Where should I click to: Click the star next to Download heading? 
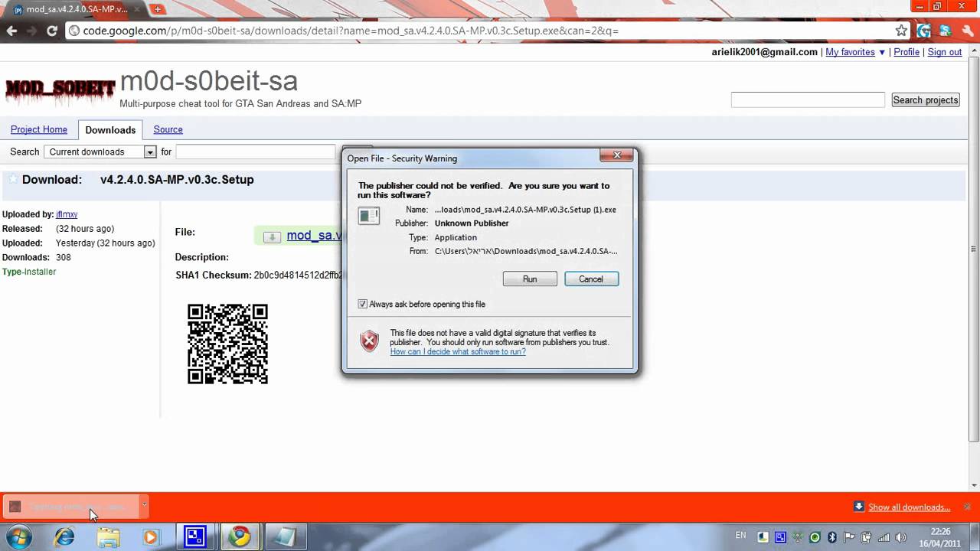pyautogui.click(x=12, y=179)
